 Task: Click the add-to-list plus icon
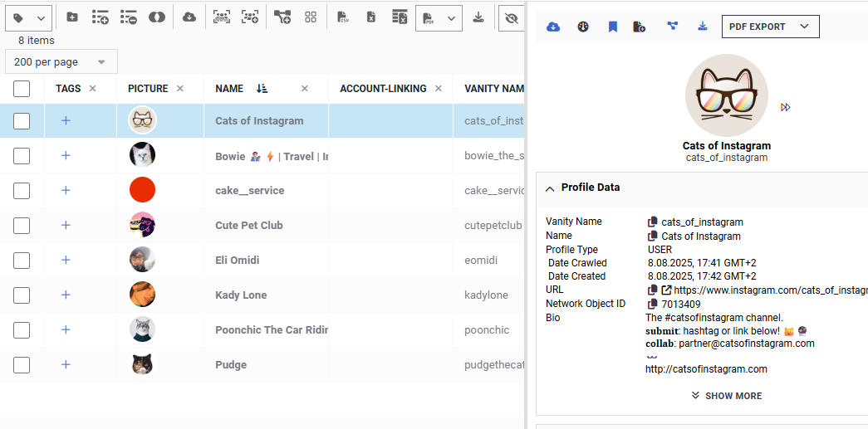pos(101,17)
